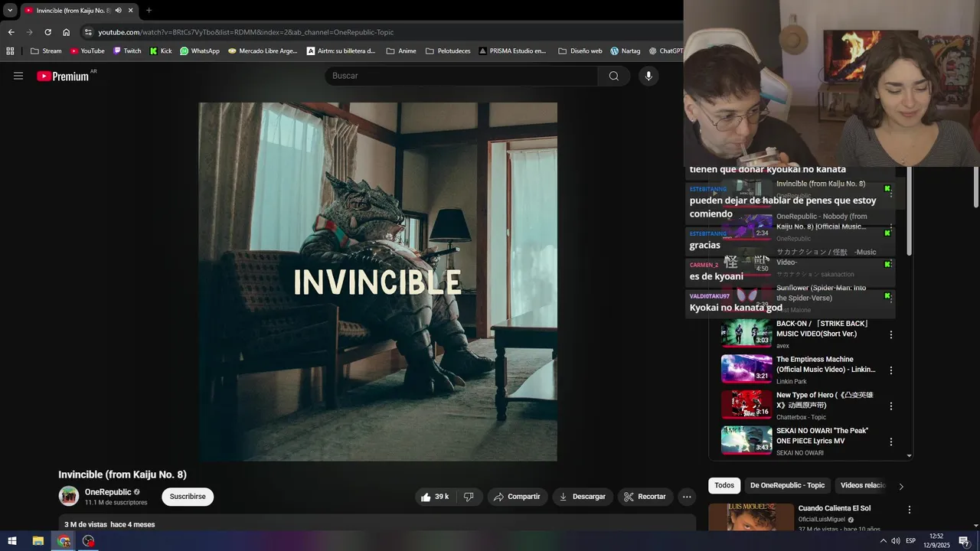Mute the tab via speaker icon

119,11
